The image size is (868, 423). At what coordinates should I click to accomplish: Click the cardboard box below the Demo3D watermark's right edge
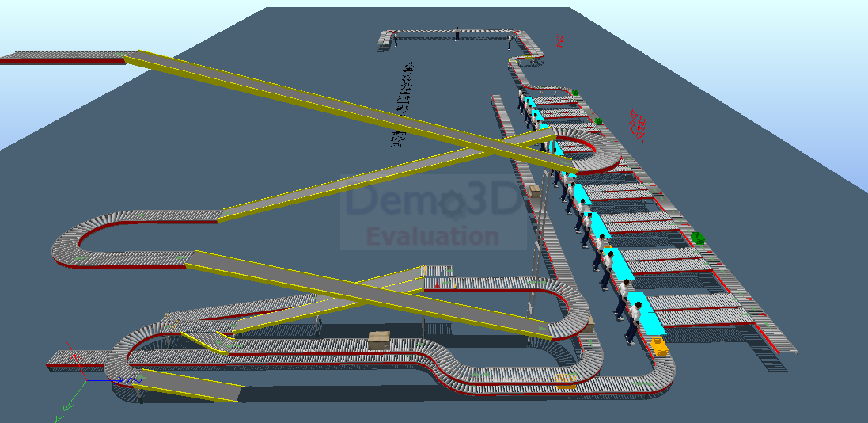tap(535, 192)
